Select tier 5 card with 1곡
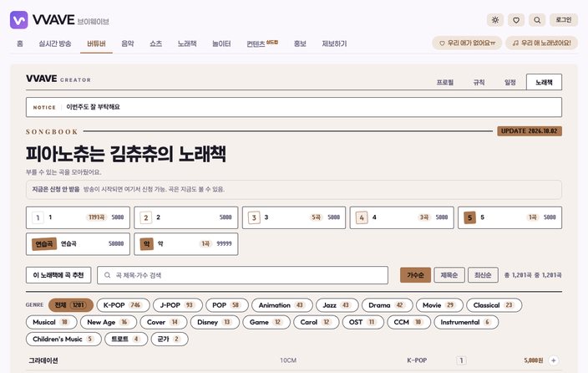Screen dimensions: 588x373 click(x=509, y=217)
